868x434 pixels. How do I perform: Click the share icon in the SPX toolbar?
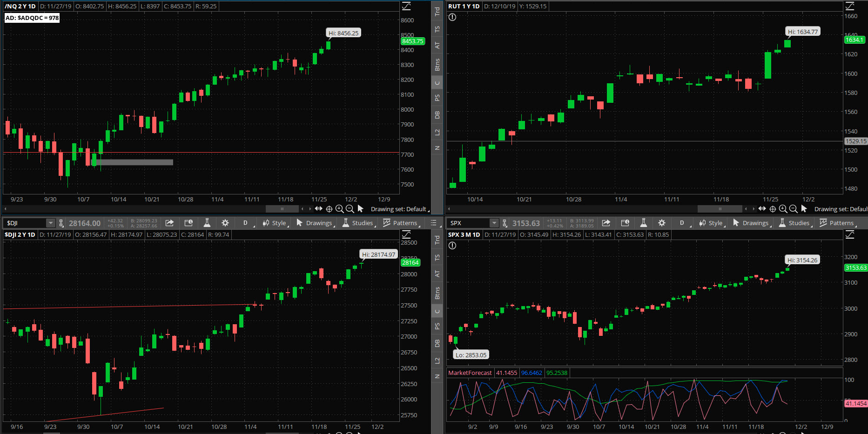[606, 223]
